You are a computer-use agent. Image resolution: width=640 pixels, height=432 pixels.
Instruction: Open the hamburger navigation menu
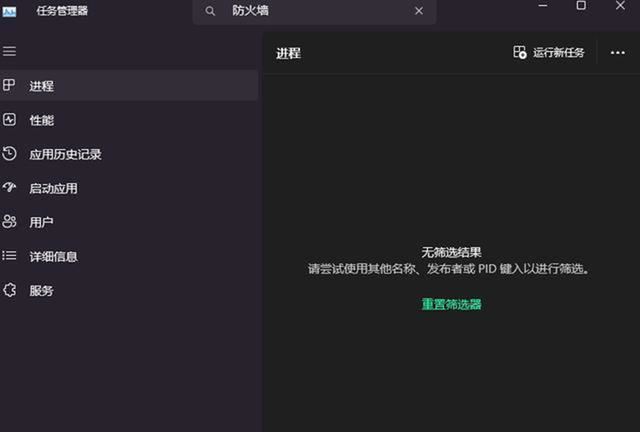coord(9,51)
